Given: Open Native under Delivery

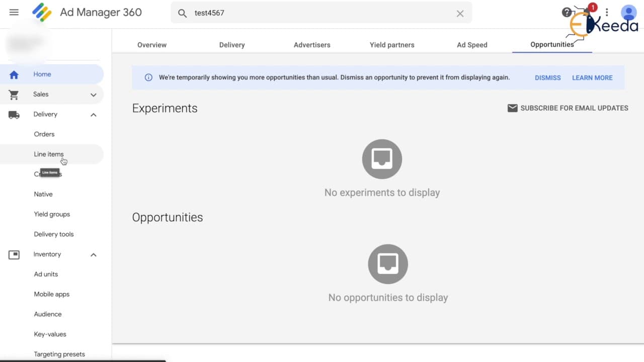Looking at the screenshot, I should click(43, 194).
